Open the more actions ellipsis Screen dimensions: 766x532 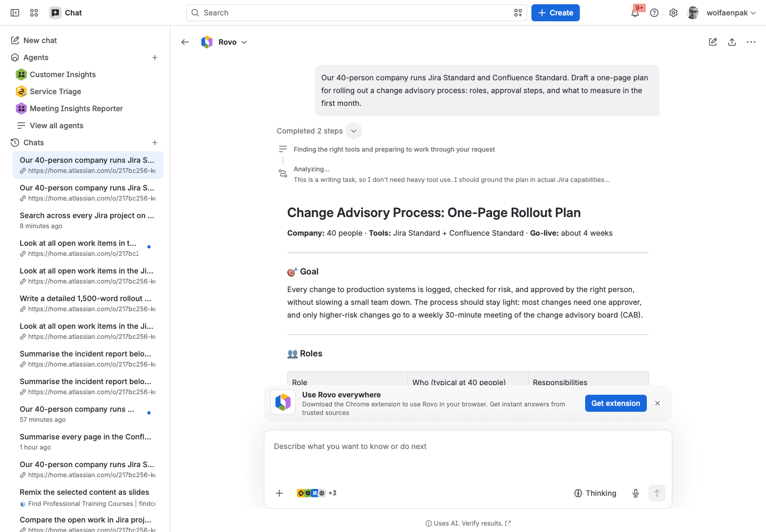tap(751, 42)
